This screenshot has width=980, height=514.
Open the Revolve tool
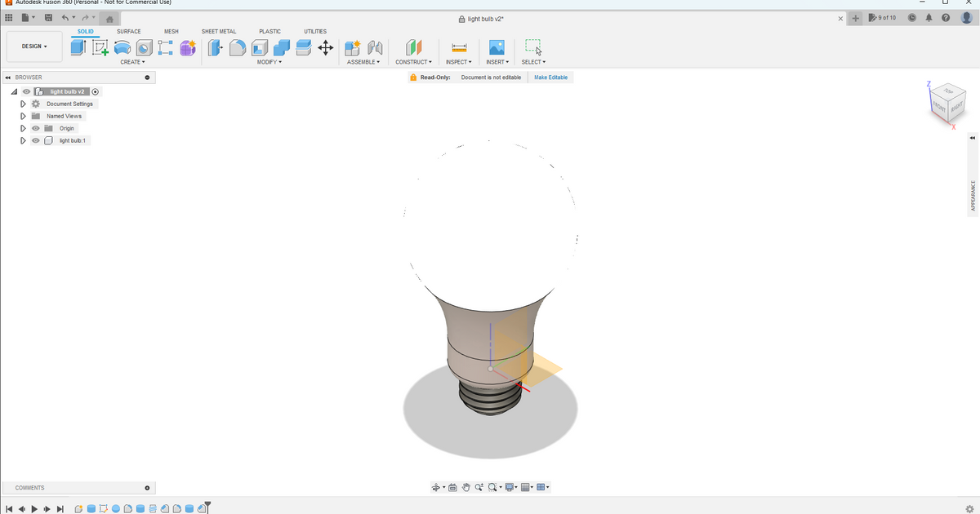[122, 47]
